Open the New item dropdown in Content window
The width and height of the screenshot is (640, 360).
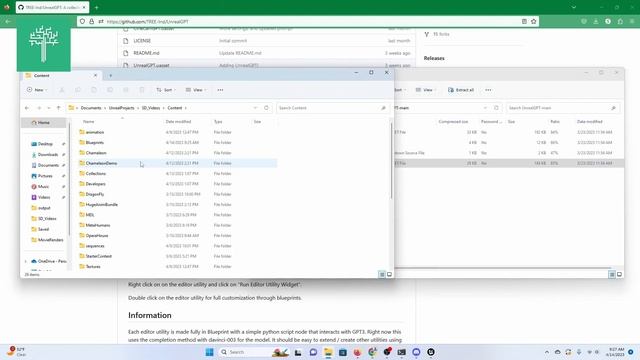click(37, 90)
